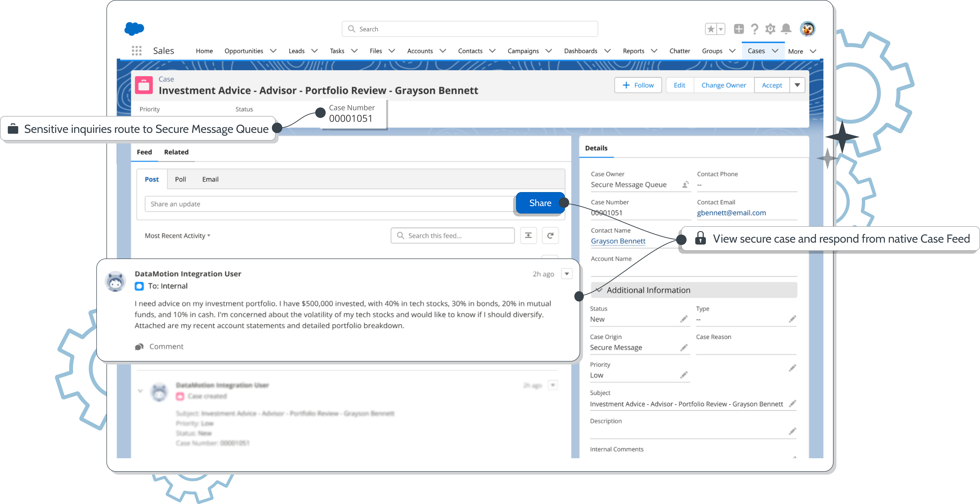
Task: Open the Campaigns tab
Action: (x=523, y=51)
